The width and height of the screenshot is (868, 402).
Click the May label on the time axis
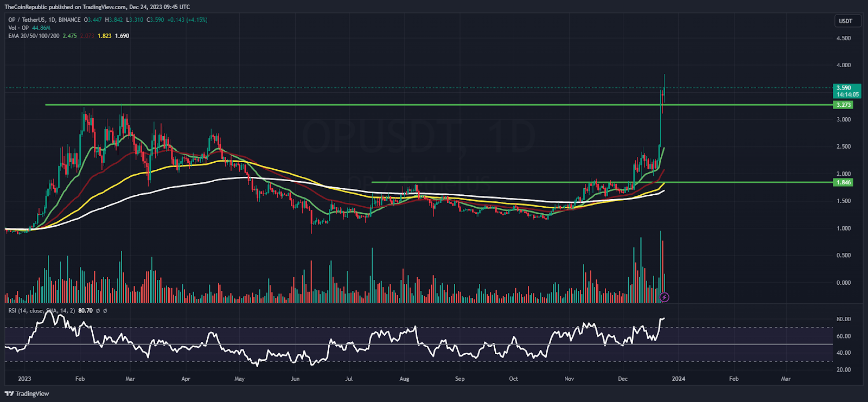pyautogui.click(x=239, y=379)
